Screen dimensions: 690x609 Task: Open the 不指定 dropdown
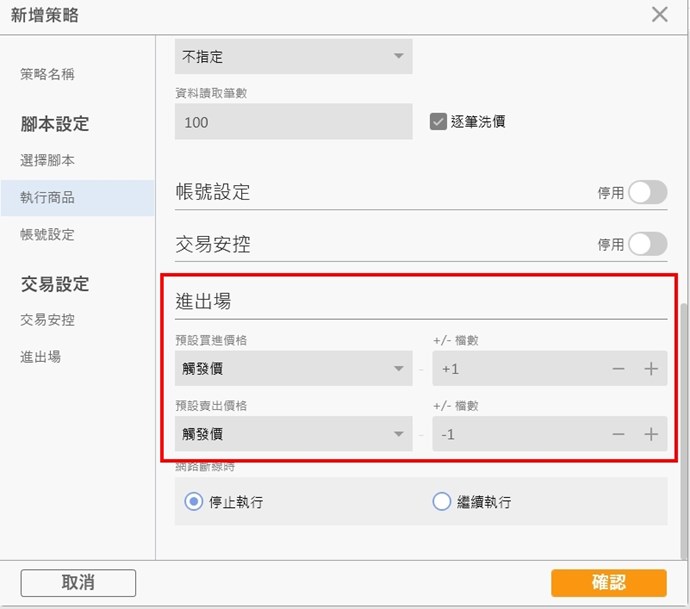(x=293, y=56)
